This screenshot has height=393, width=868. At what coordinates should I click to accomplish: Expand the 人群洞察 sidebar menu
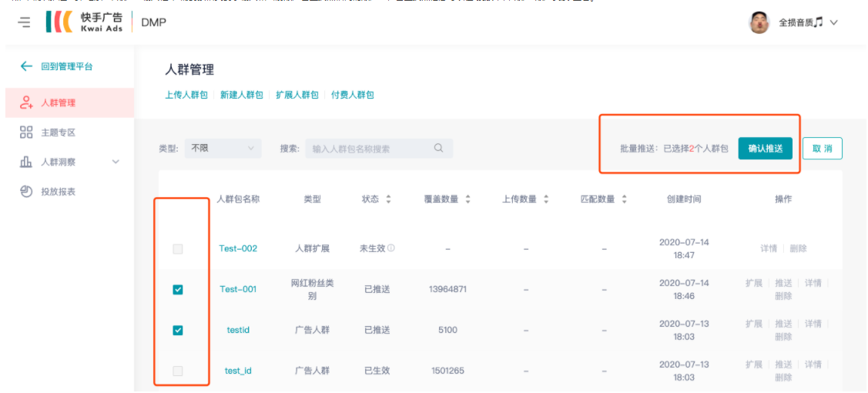116,162
